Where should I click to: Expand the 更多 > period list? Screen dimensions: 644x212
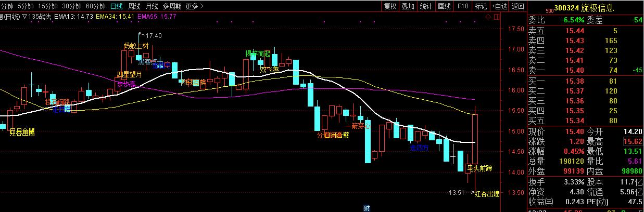pyautogui.click(x=194, y=7)
